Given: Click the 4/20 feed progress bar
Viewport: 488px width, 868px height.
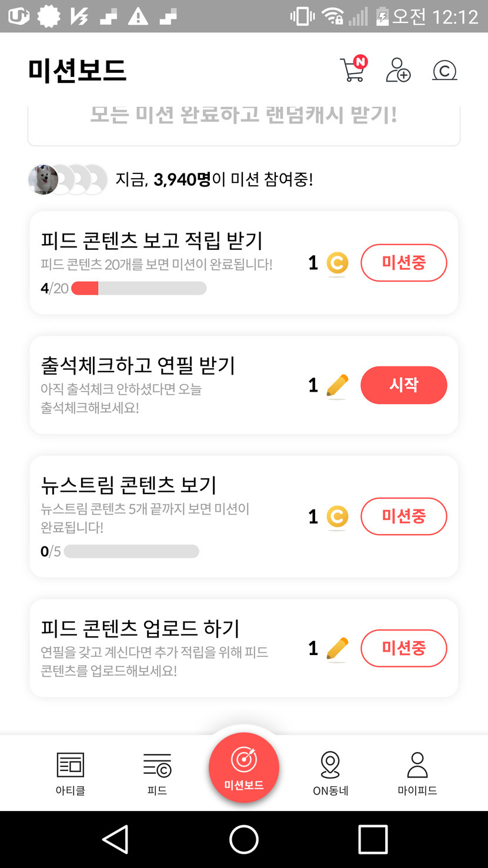Looking at the screenshot, I should [x=139, y=288].
